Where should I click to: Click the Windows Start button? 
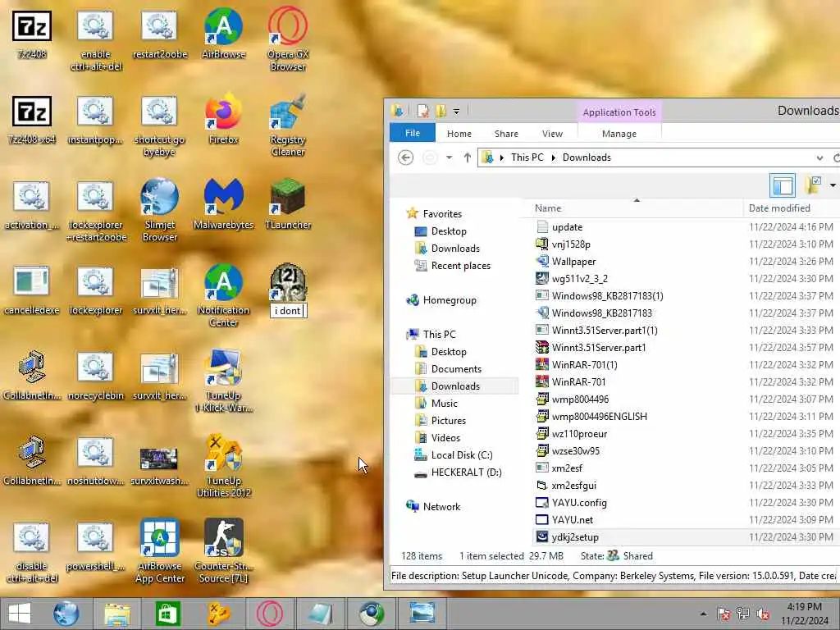[20, 614]
